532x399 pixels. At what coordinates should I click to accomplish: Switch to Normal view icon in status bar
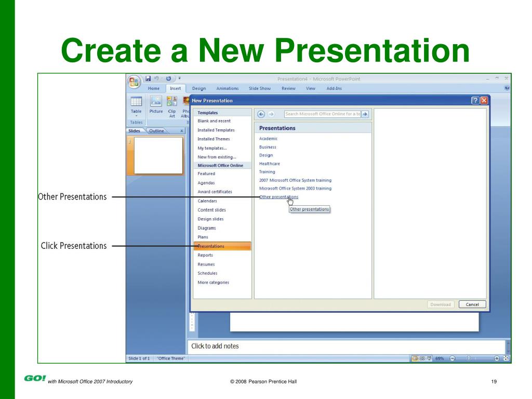click(415, 358)
